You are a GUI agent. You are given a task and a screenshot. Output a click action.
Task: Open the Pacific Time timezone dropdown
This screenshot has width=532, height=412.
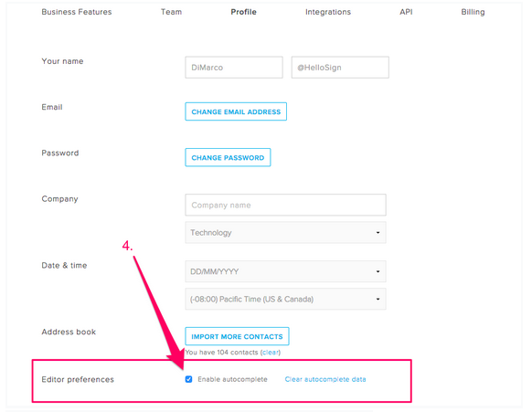coord(285,299)
